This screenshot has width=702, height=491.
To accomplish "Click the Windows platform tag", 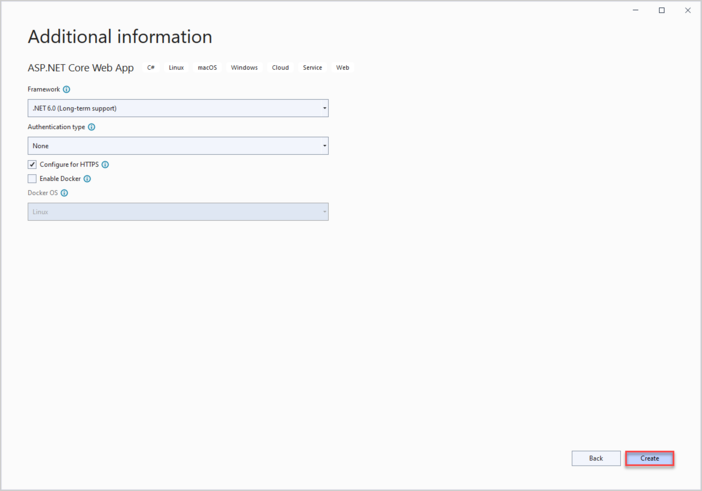I will point(244,68).
